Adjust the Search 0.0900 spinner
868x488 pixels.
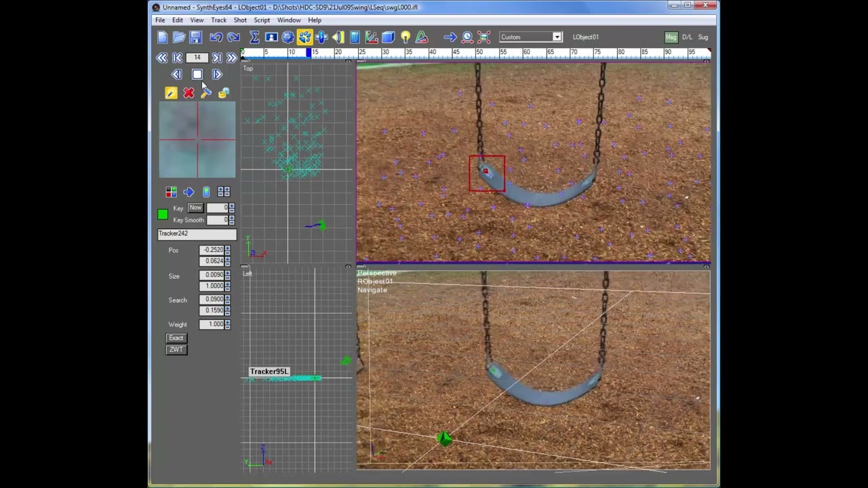(227, 300)
